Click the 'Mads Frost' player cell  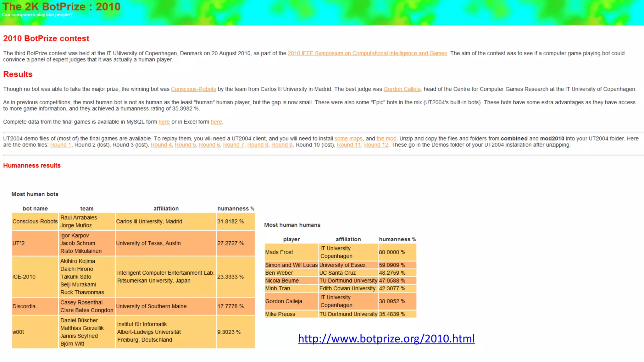click(291, 252)
